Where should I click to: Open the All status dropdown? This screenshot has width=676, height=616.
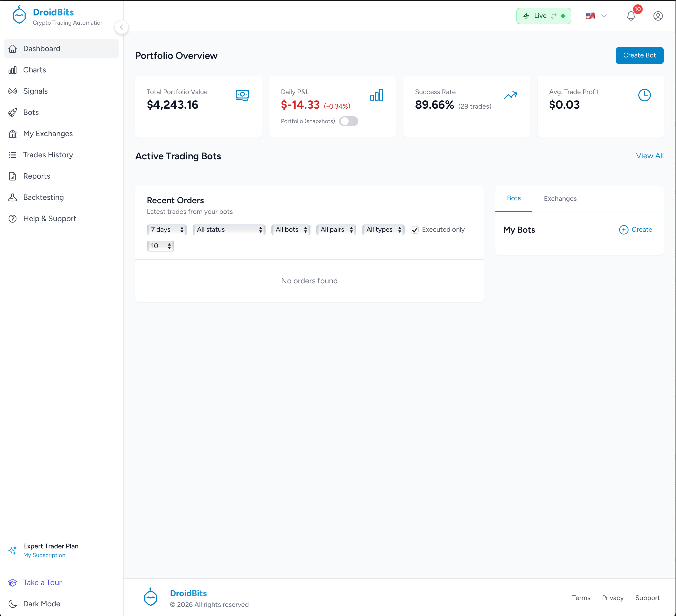click(x=229, y=229)
